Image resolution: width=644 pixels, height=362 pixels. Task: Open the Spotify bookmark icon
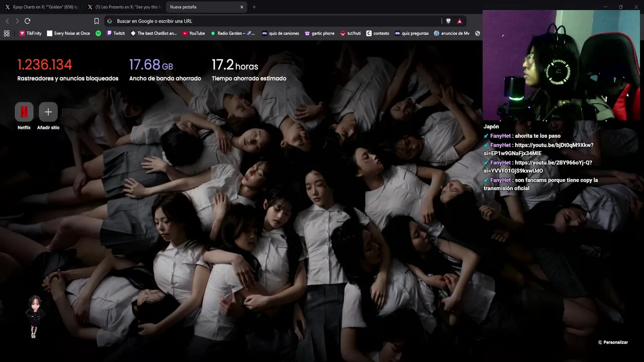point(98,33)
